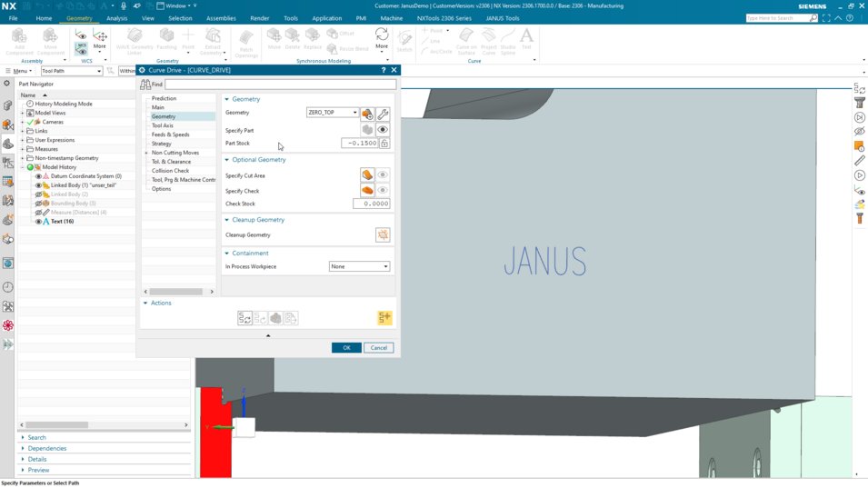868x488 pixels.
Task: Hide the Datum Coordinate System (0) item
Action: coord(39,176)
